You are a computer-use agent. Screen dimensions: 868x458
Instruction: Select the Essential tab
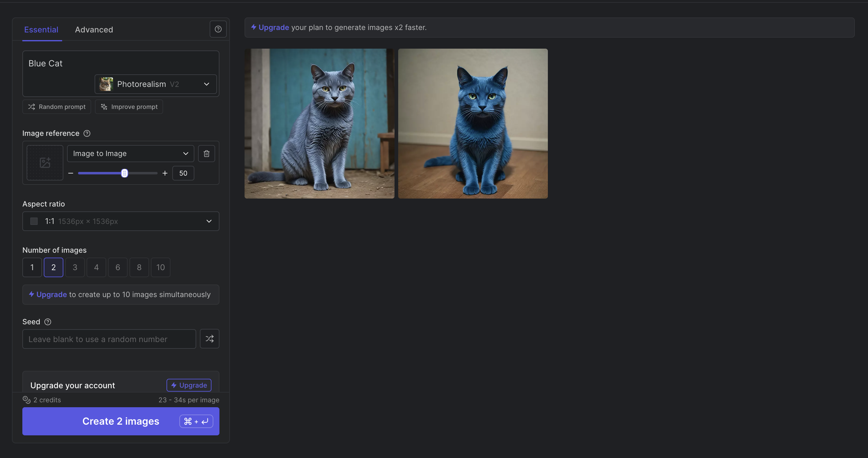(41, 30)
